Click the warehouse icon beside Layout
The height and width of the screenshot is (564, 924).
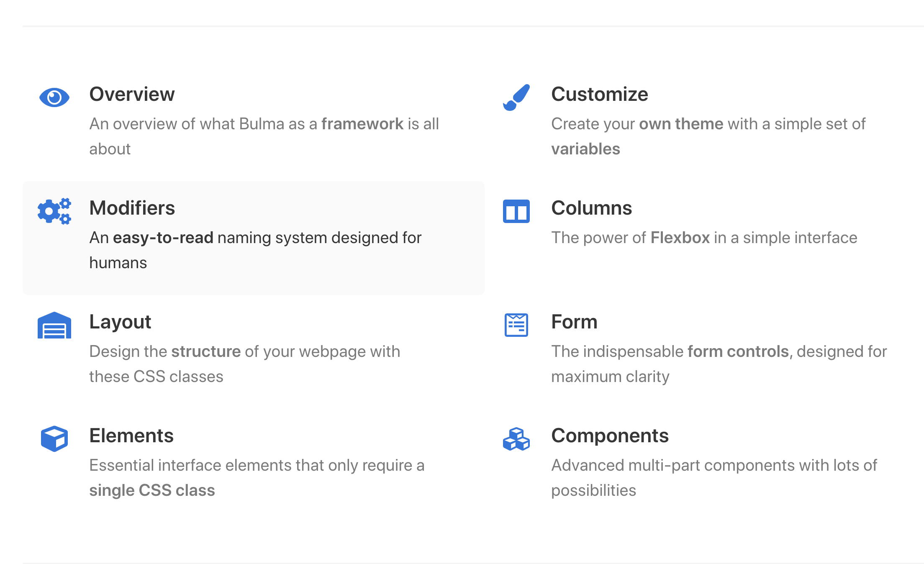(54, 325)
